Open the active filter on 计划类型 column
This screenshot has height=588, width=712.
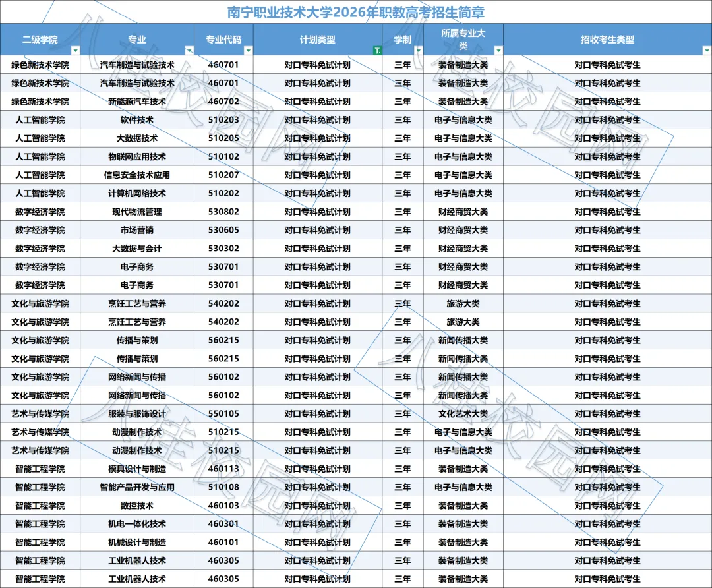tap(377, 50)
